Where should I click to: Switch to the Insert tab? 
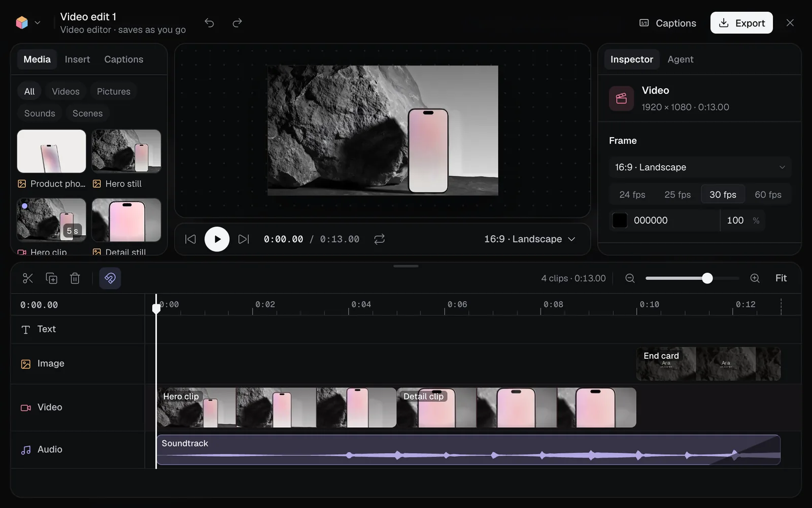click(x=77, y=59)
